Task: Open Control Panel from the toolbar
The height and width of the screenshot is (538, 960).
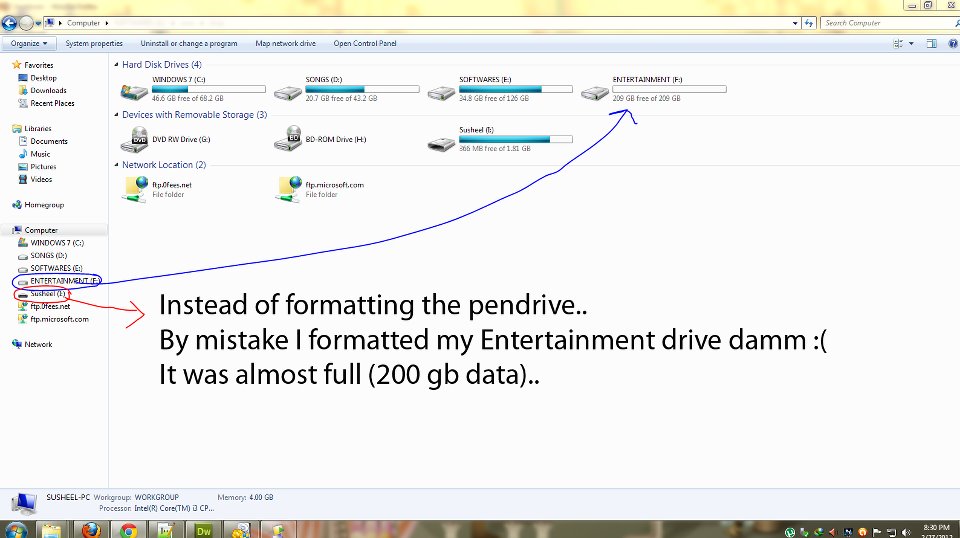Action: point(365,44)
